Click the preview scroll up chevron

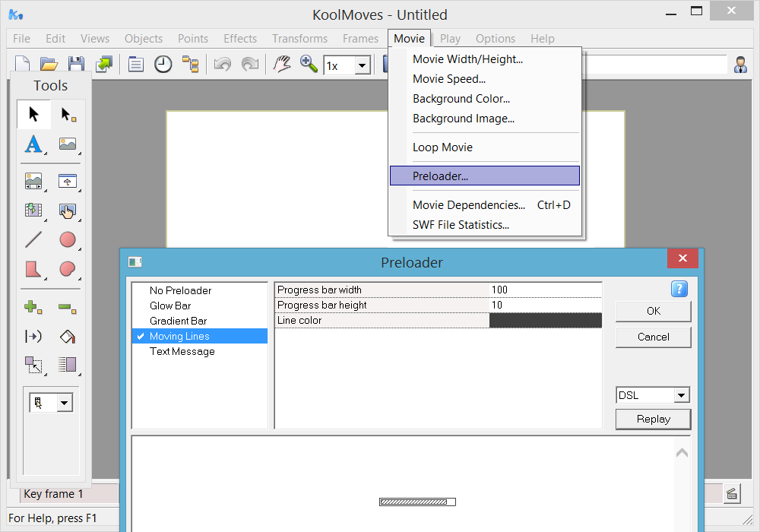(682, 453)
